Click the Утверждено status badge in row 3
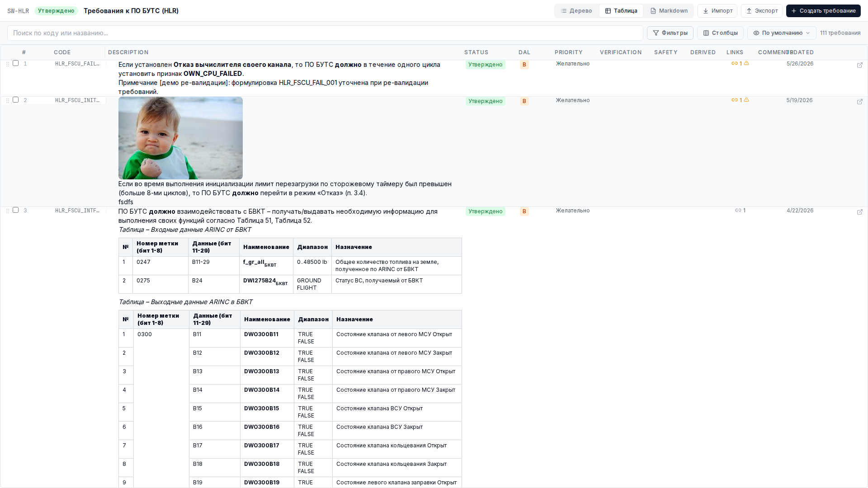This screenshot has width=868, height=488. pos(486,211)
